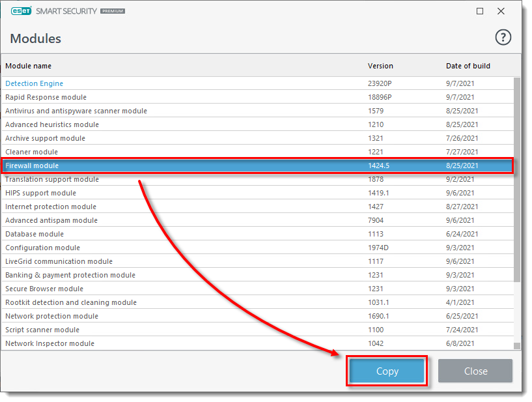
Task: Select the Script scanner module row
Action: tap(258, 330)
